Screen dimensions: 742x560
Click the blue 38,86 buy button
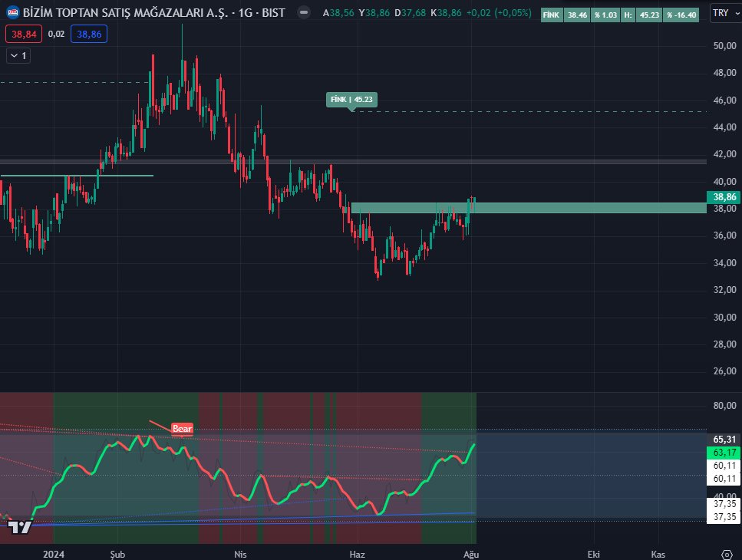coord(89,34)
